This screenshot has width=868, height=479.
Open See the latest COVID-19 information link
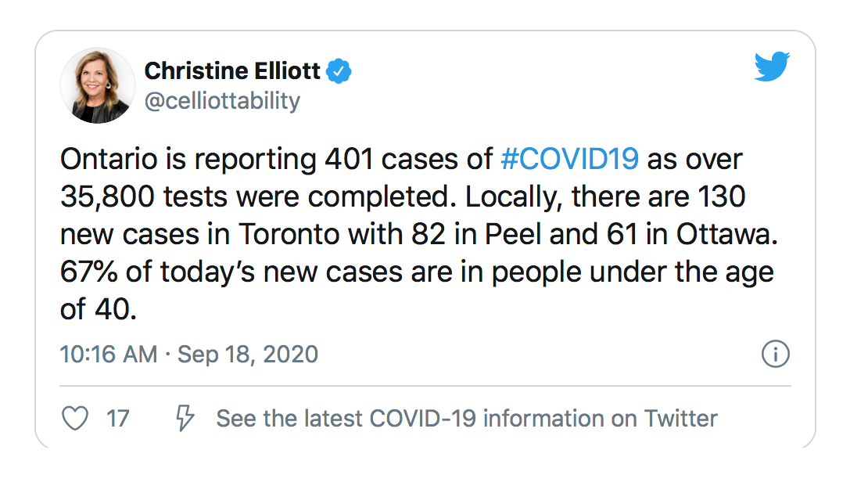pyautogui.click(x=467, y=419)
